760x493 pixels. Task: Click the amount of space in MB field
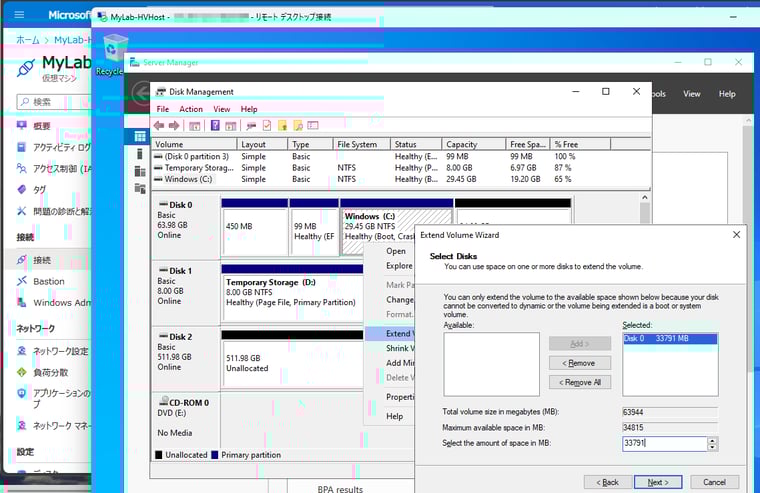pos(665,443)
